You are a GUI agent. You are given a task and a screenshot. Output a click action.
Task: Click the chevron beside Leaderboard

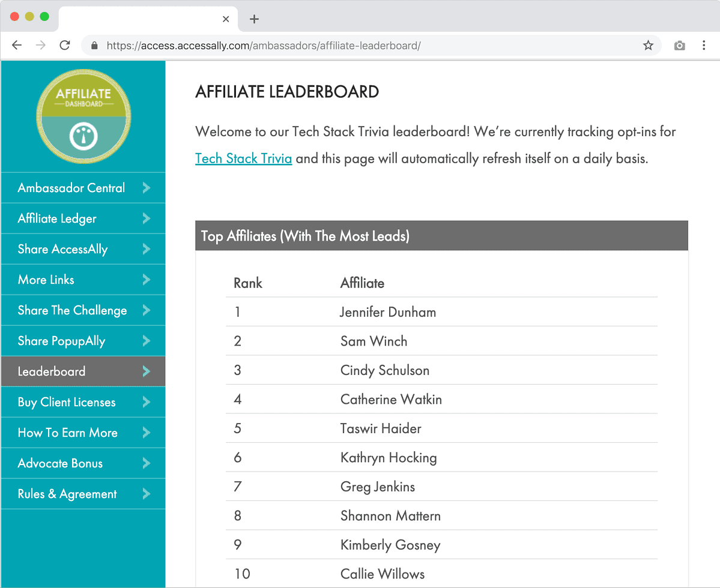[x=146, y=371]
